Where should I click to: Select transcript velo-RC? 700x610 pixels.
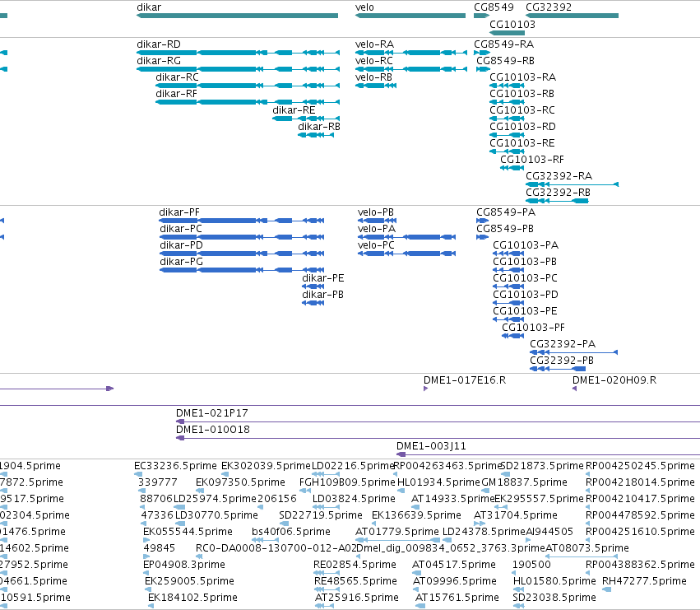(x=374, y=61)
